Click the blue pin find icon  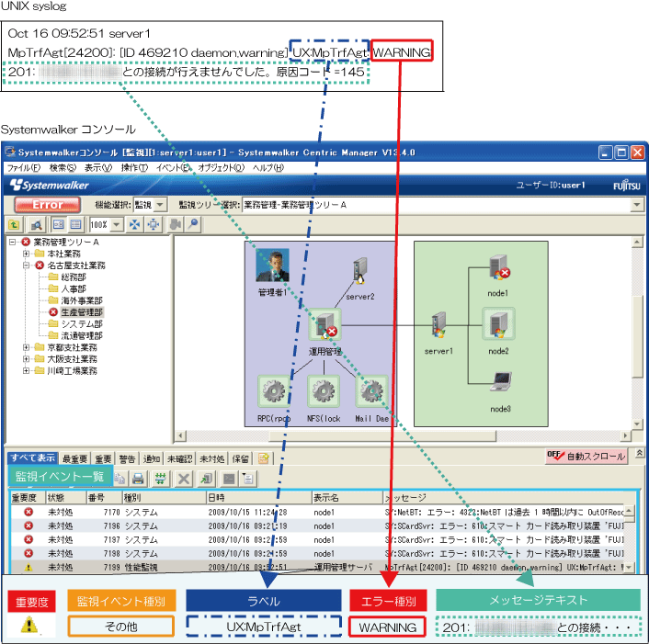pos(193,224)
